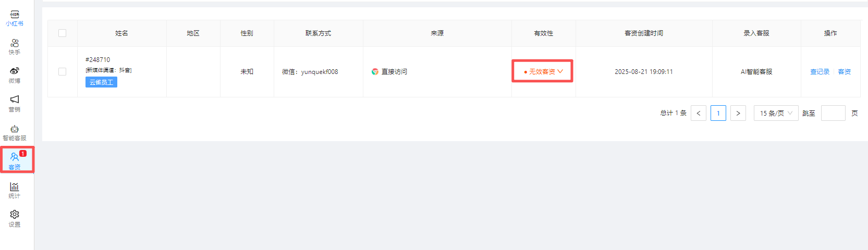The width and height of the screenshot is (868, 250).
Task: Click the 跳至 page number input field
Action: [x=833, y=113]
